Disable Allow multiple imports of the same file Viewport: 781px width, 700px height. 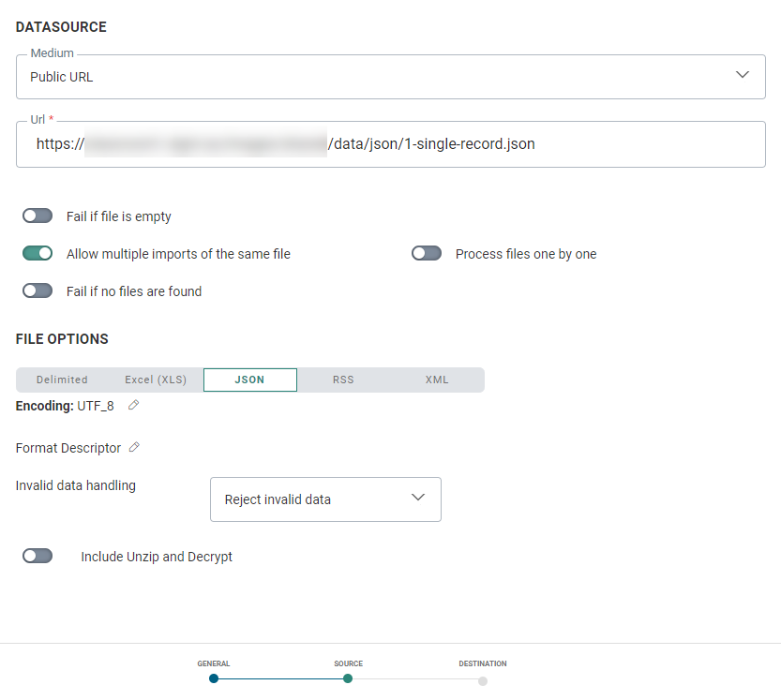(38, 254)
